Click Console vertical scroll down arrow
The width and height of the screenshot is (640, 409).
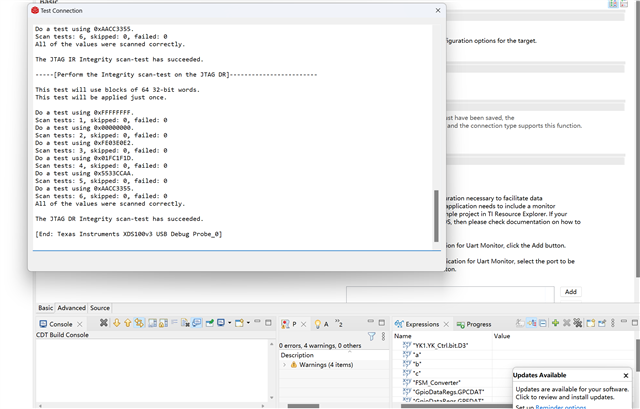(271, 398)
